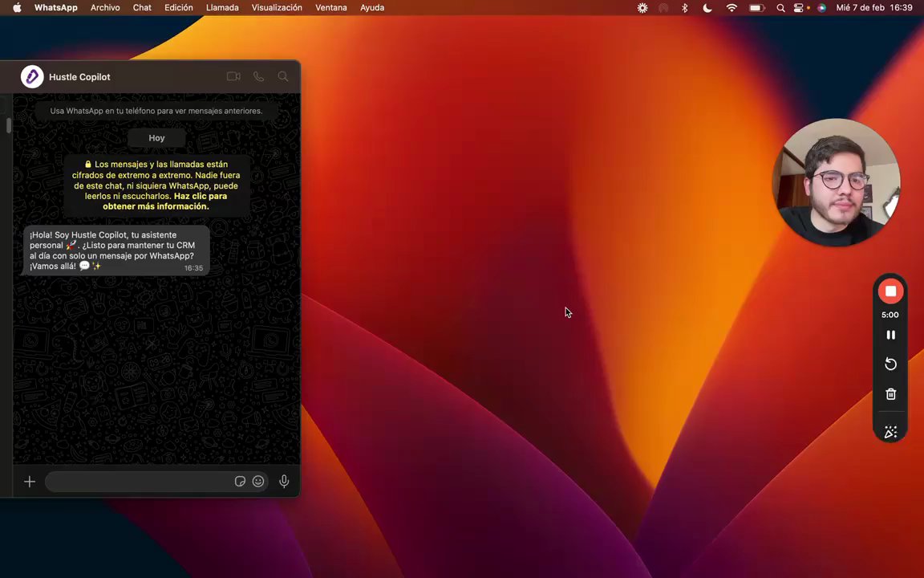Toggle Focus moon icon in menu bar
This screenshot has width=924, height=578.
707,8
